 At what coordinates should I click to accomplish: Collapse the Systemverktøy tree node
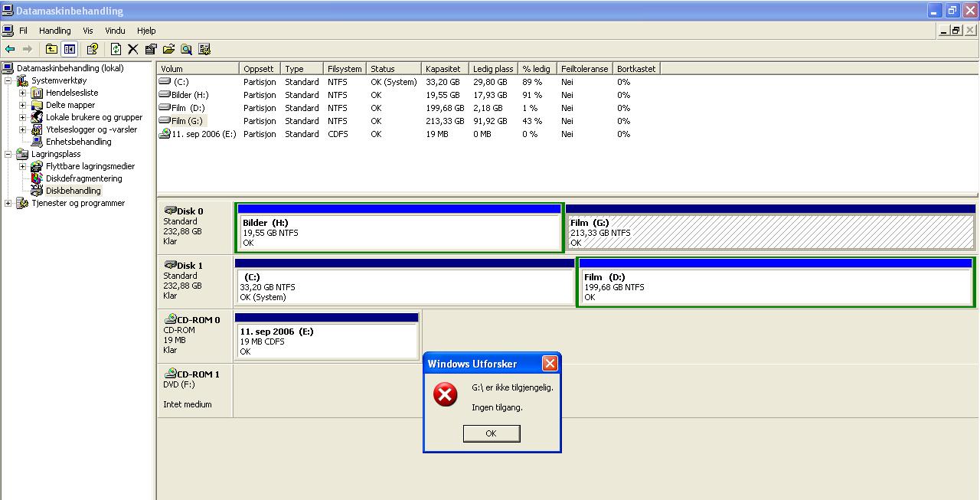click(x=8, y=80)
